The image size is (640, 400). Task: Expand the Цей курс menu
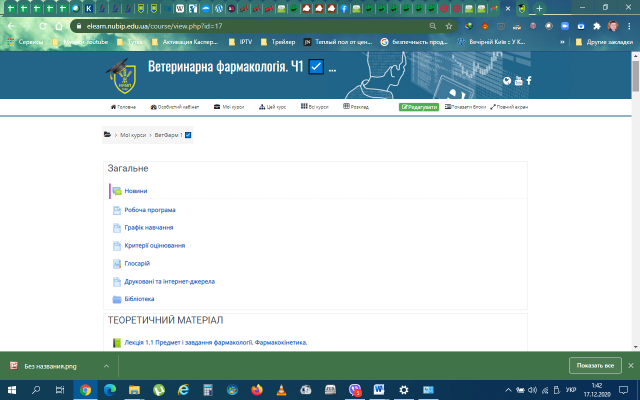point(271,106)
